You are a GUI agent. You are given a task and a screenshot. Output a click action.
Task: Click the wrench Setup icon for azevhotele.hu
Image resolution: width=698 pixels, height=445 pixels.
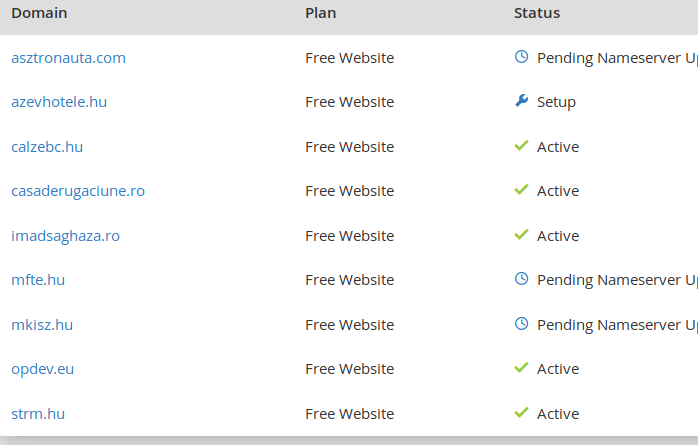tap(521, 101)
